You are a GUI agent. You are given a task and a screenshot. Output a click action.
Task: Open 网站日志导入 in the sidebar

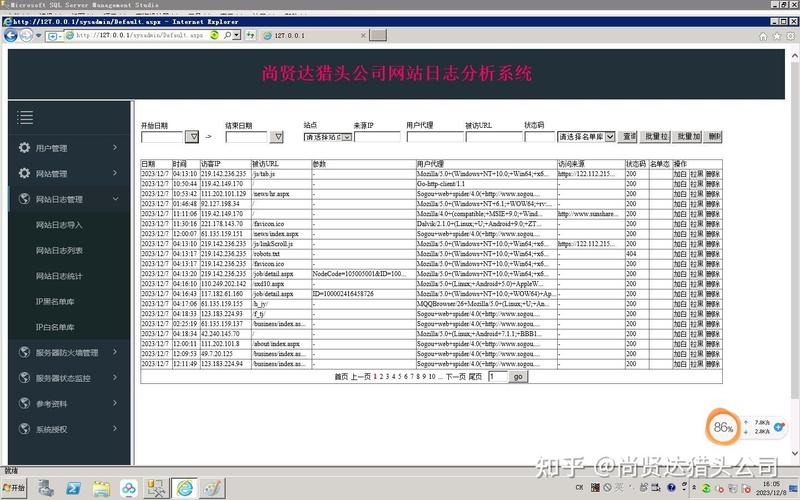pos(59,225)
